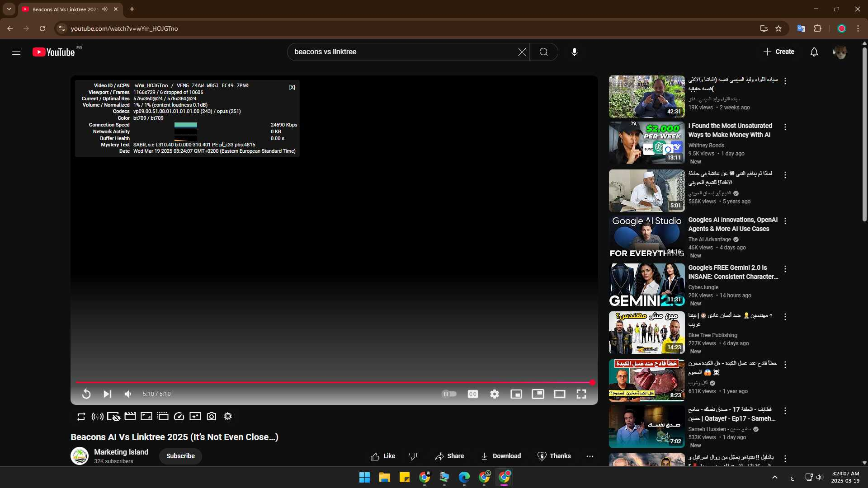Toggle the volume boost icon below the player

pos(97,417)
